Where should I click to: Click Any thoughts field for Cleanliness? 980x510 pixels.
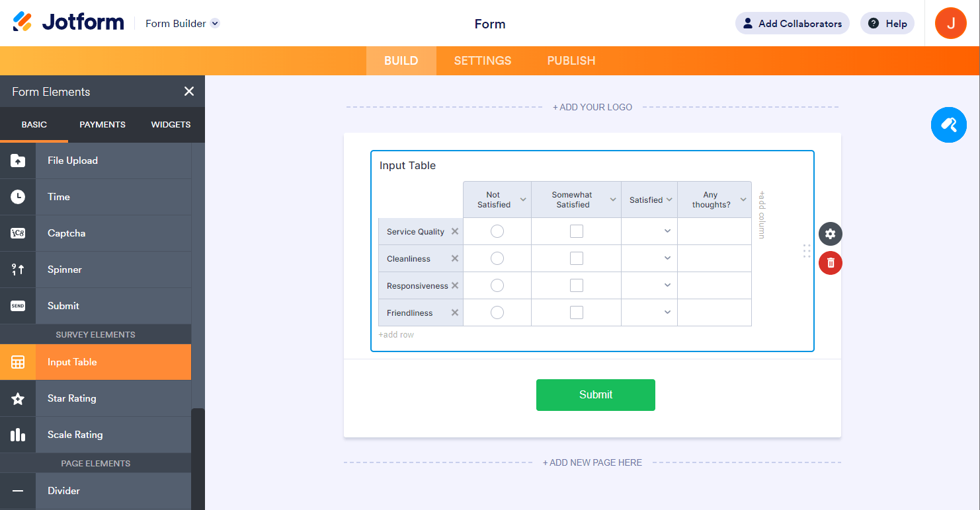click(714, 258)
